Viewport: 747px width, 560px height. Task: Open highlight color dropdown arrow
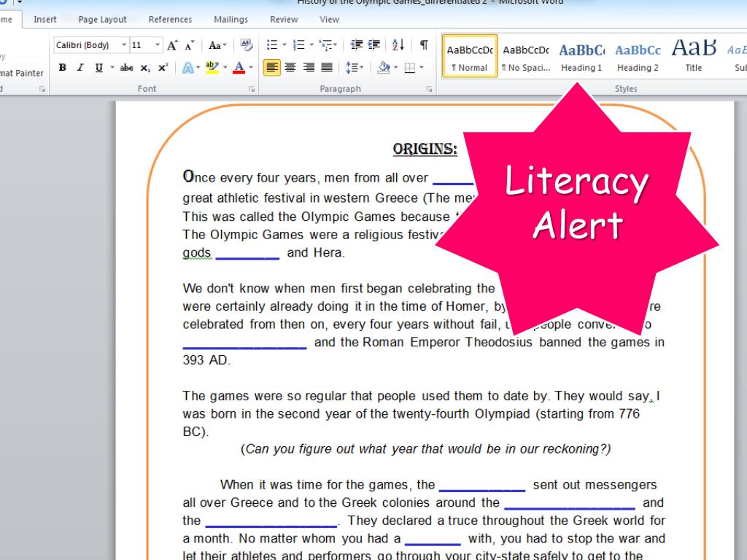click(225, 68)
